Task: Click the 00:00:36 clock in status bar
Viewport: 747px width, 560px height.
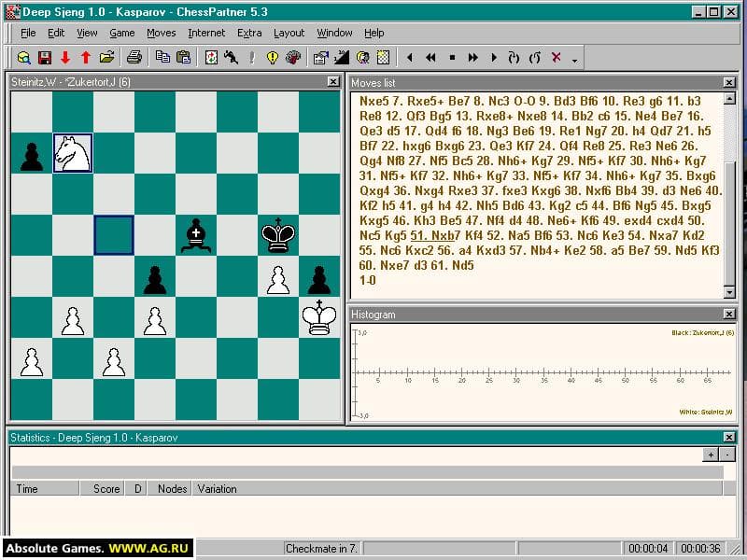Action: [x=700, y=548]
